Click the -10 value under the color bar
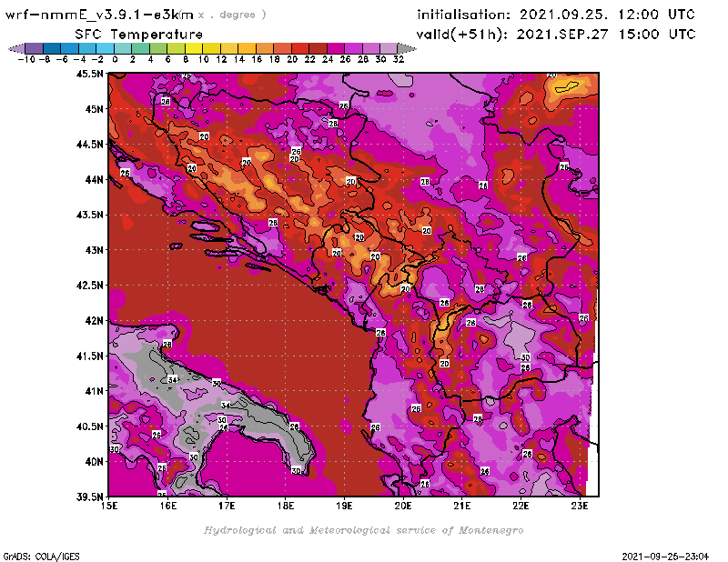This screenshot has width=728, height=562. (26, 59)
